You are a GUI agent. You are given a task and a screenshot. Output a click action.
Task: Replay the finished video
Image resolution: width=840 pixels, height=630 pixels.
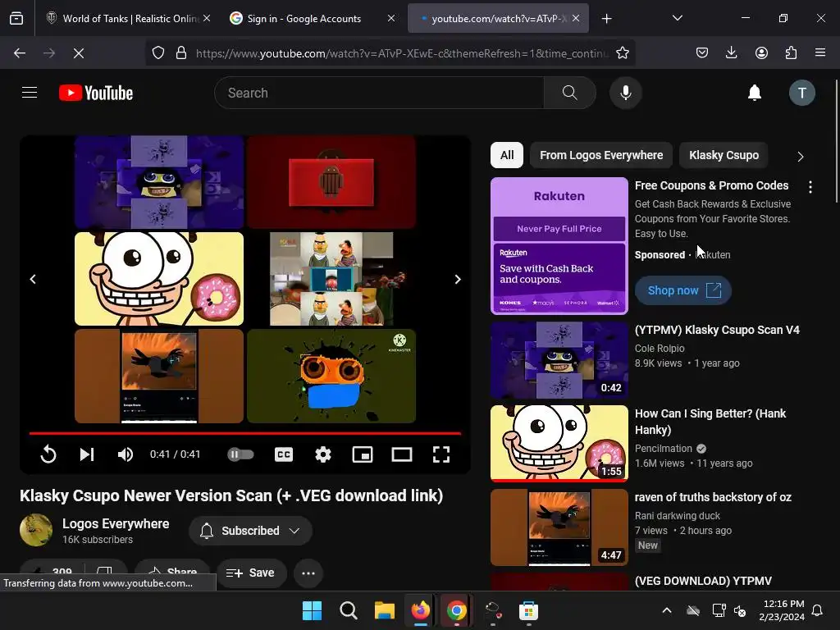pos(48,454)
